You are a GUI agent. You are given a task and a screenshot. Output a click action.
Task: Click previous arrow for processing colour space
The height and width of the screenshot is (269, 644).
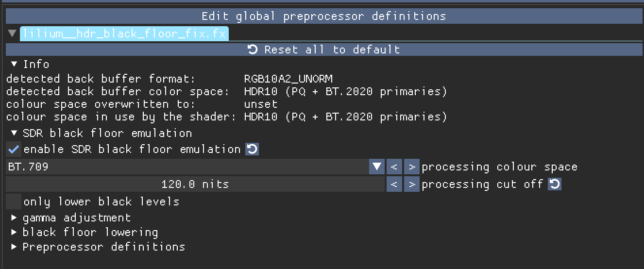click(394, 167)
